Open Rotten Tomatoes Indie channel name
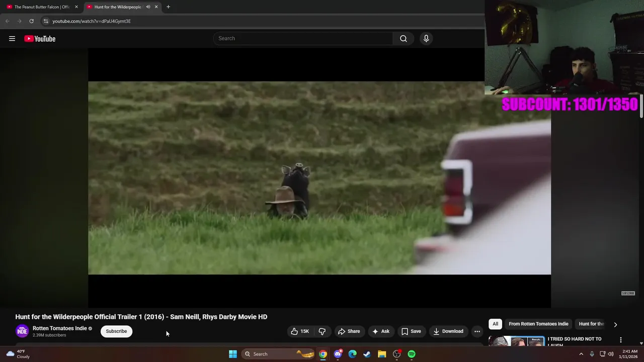This screenshot has width=644, height=362. click(60, 328)
